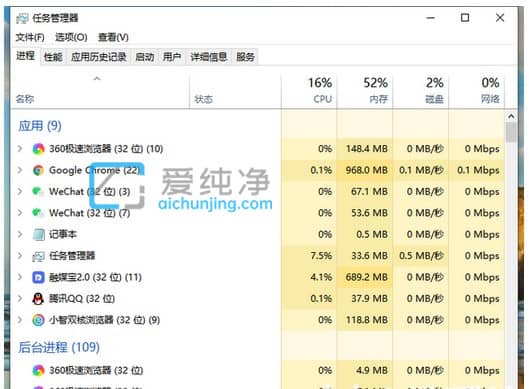Select the 进程 tab
529x389 pixels.
click(26, 56)
